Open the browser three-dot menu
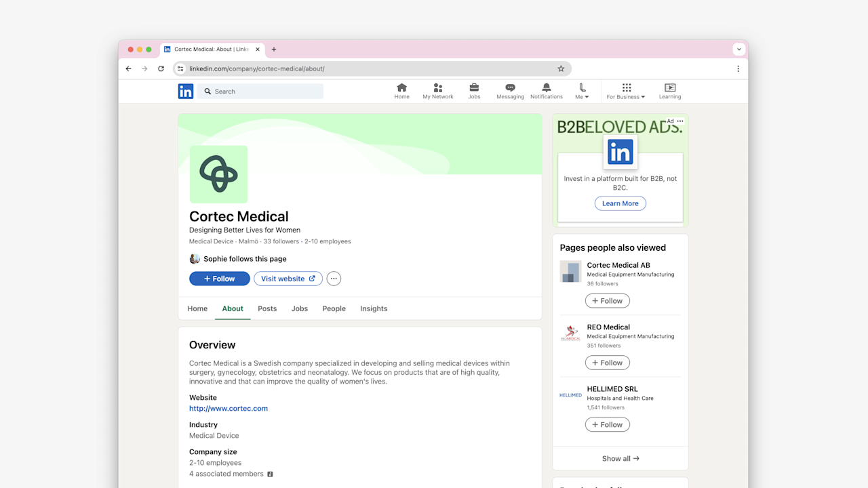The height and width of the screenshot is (488, 868). coord(738,68)
